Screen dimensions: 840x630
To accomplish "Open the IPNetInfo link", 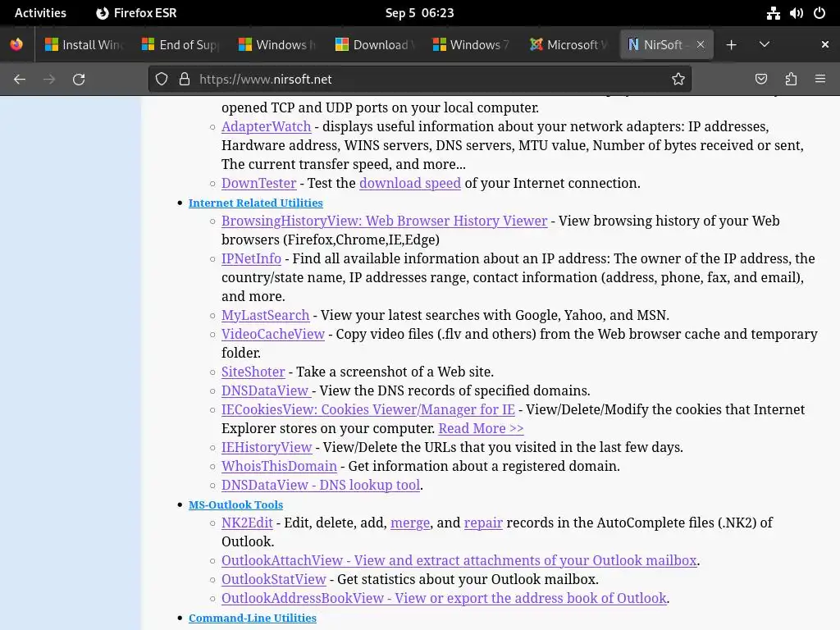I will pyautogui.click(x=251, y=258).
